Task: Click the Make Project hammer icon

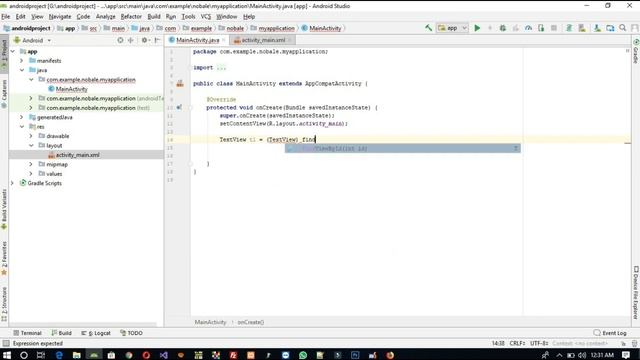Action: pyautogui.click(x=428, y=28)
